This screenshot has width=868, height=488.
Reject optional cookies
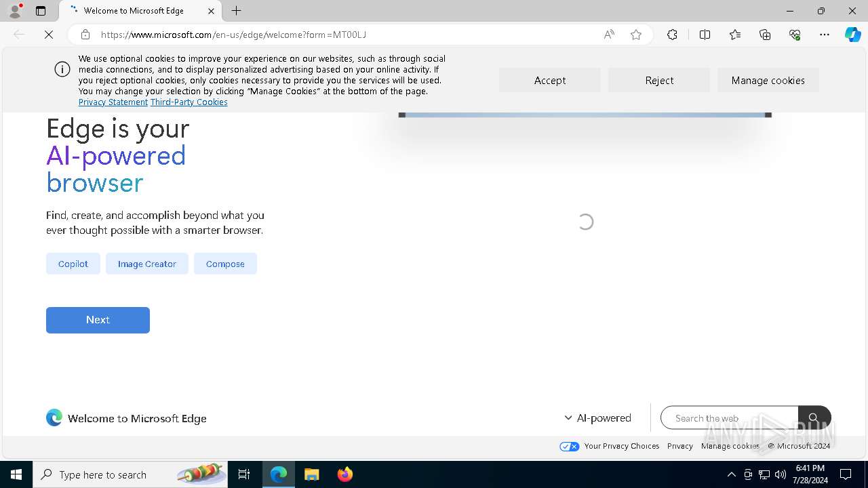click(659, 80)
